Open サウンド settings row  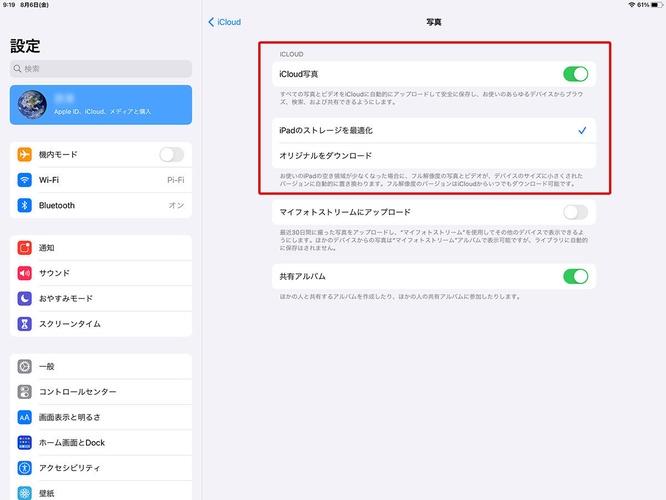[101, 273]
